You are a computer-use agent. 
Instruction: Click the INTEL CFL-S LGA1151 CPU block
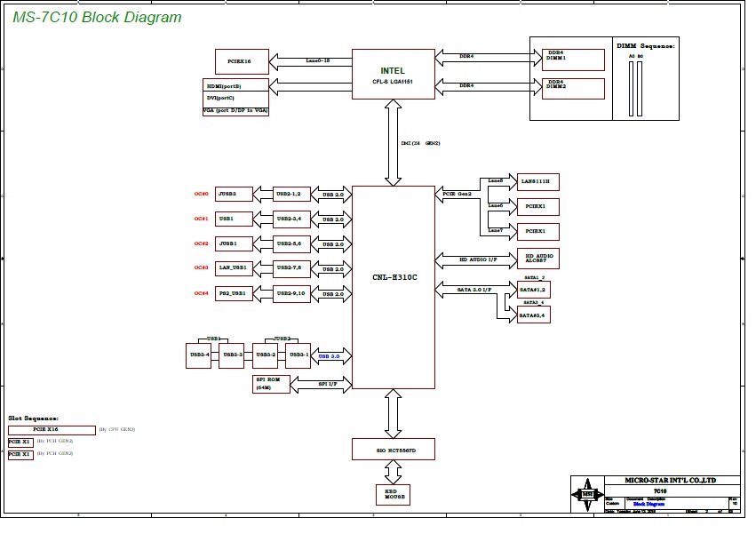click(393, 74)
